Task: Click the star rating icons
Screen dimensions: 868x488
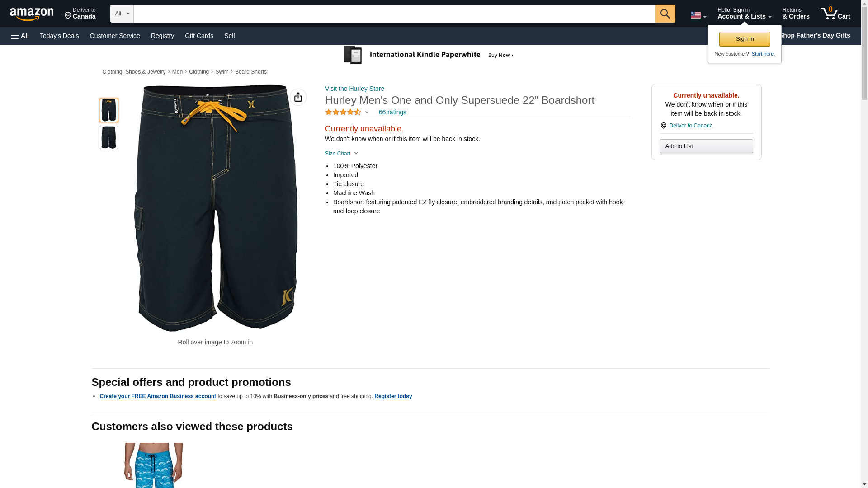Action: (x=343, y=112)
